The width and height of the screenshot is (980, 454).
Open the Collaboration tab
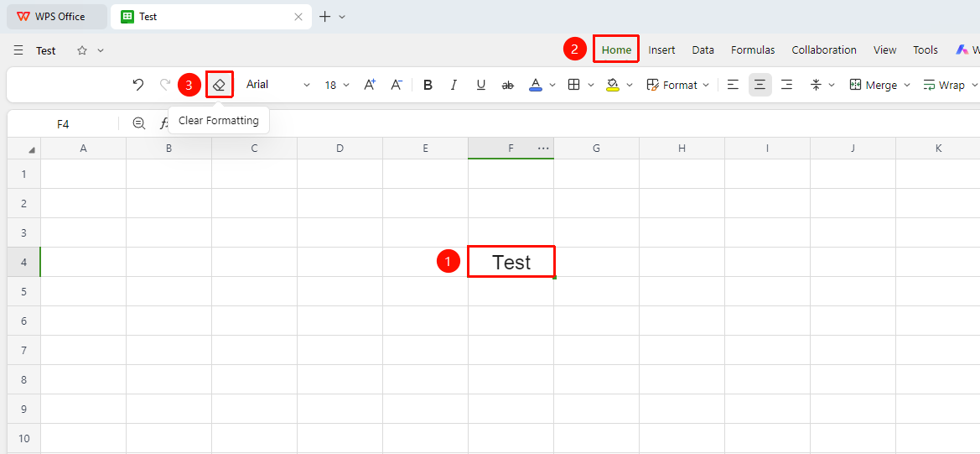pos(824,50)
